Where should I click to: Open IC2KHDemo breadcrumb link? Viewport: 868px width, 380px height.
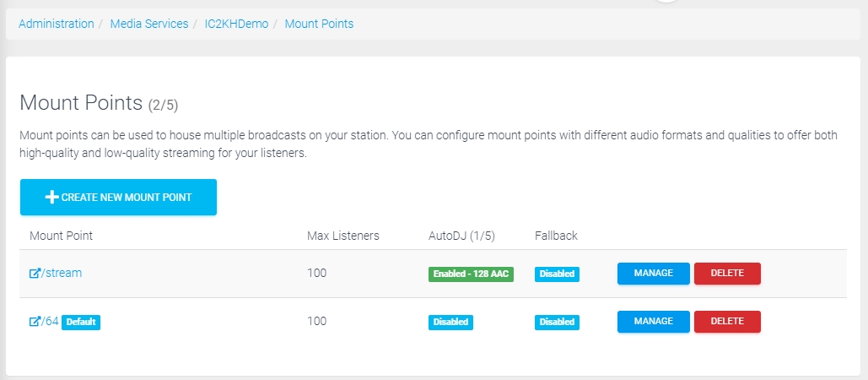pos(236,24)
